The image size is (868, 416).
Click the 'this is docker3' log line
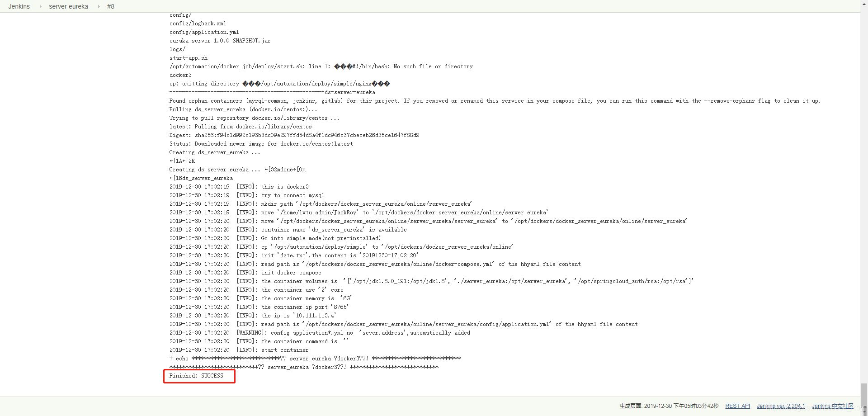[239, 187]
